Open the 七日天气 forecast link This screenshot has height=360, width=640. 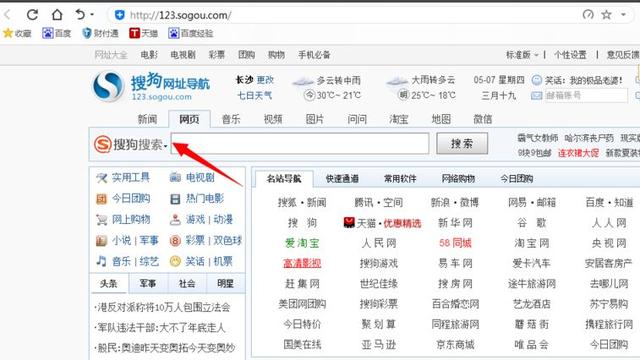255,96
